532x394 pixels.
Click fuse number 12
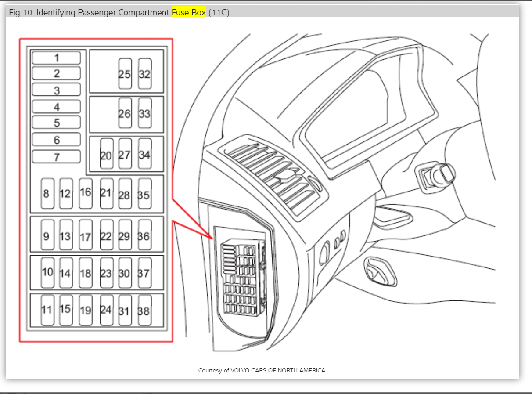[x=66, y=193]
